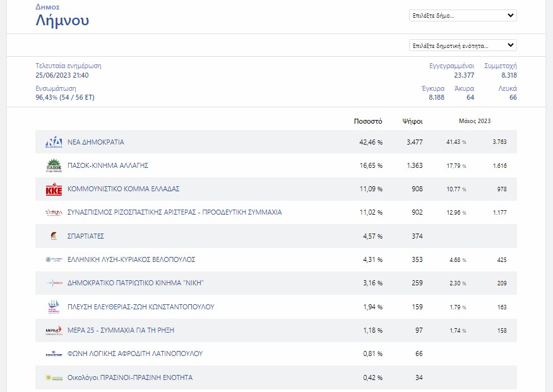Click the '1,18 %' percentage cell

pyautogui.click(x=372, y=330)
